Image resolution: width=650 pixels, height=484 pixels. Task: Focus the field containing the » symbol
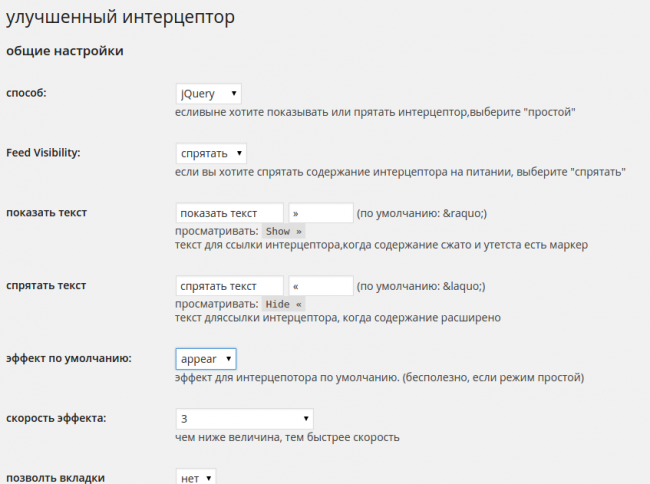click(320, 213)
